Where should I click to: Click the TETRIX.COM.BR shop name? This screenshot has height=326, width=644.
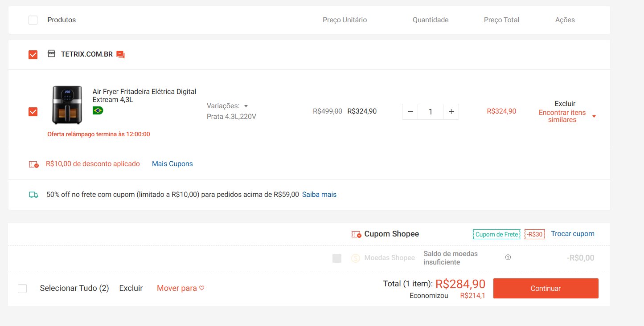(87, 54)
